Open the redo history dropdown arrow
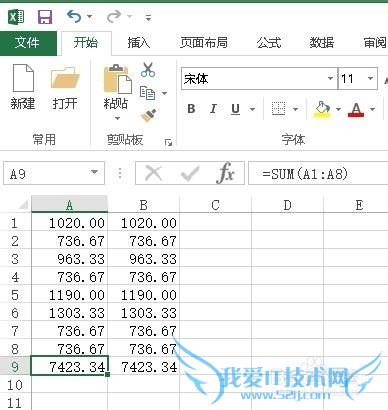The image size is (388, 410). pos(130,16)
